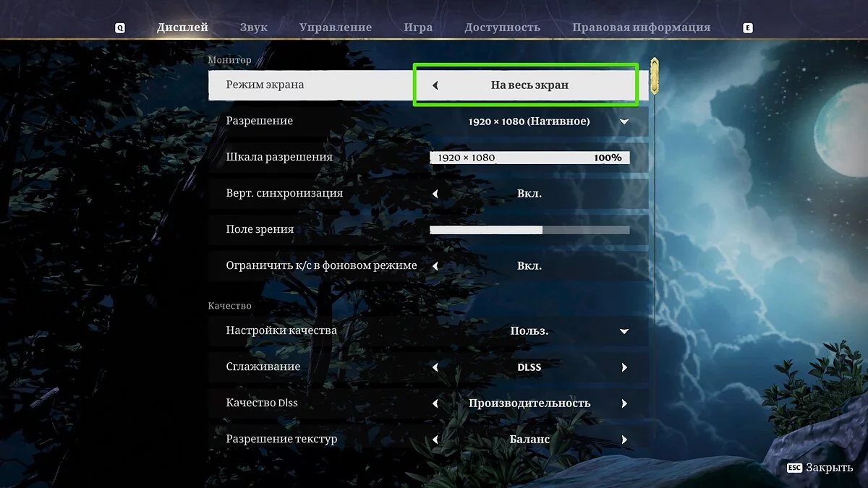Open the Игра tab

(418, 27)
